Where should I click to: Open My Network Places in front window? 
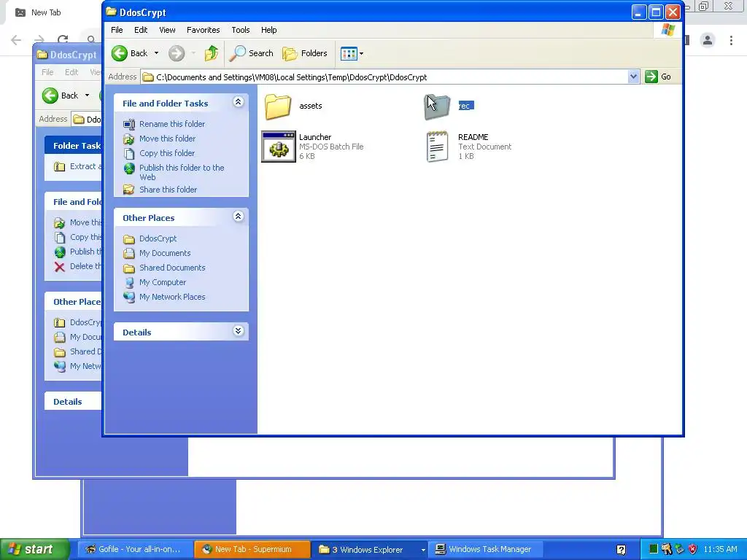172,297
